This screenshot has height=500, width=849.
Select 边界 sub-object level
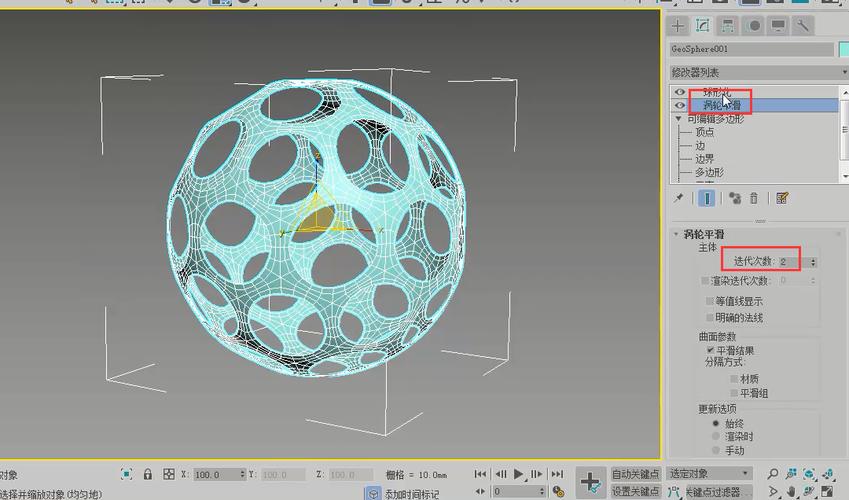point(704,159)
